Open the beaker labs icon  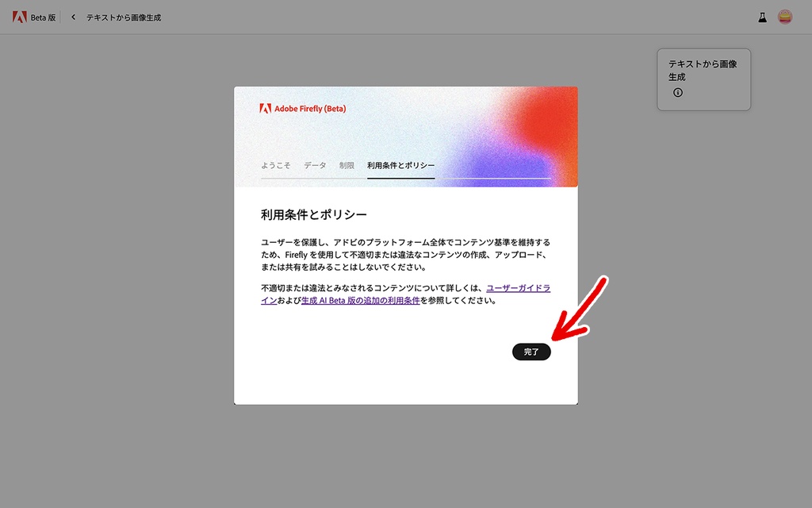coord(762,17)
